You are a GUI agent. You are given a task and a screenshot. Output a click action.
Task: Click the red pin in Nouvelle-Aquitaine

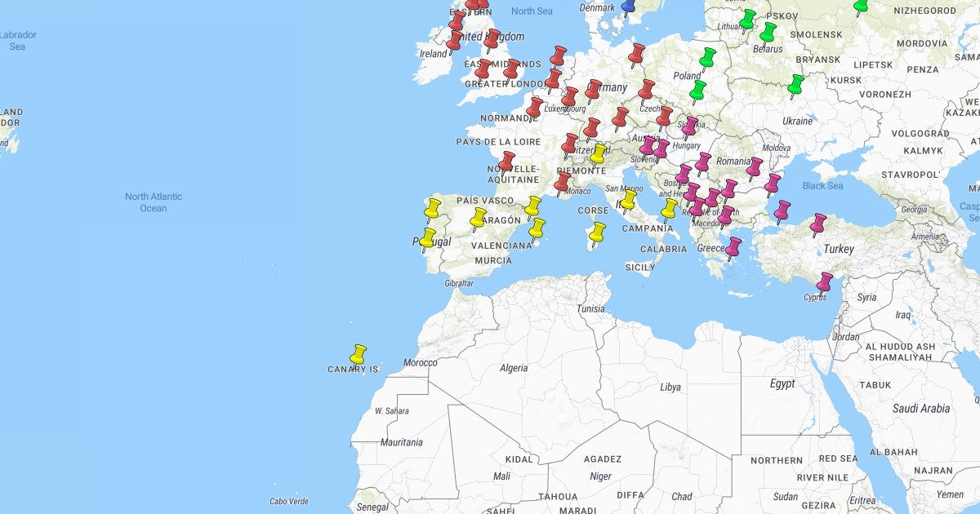[x=507, y=162]
